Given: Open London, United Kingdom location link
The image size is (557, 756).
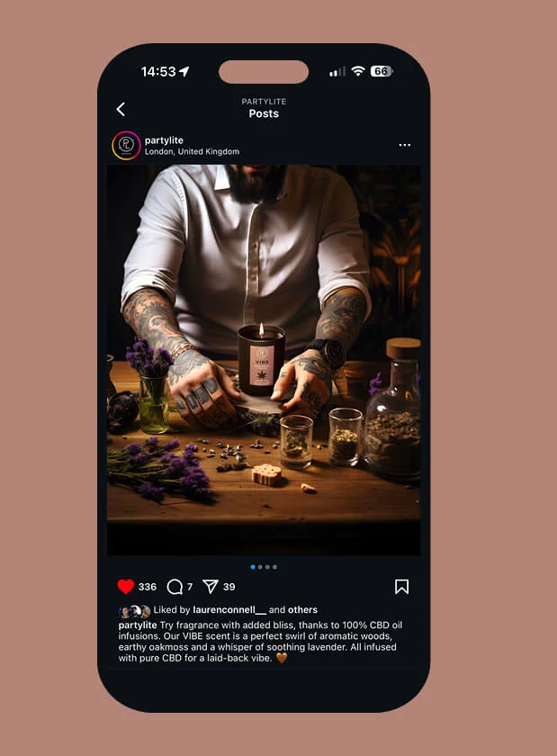Looking at the screenshot, I should (192, 151).
